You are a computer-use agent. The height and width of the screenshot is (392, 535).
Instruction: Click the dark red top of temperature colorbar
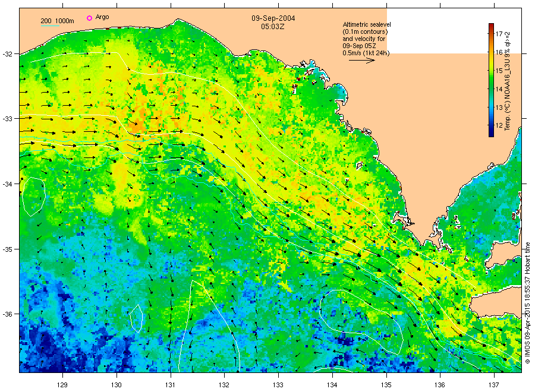pos(491,25)
